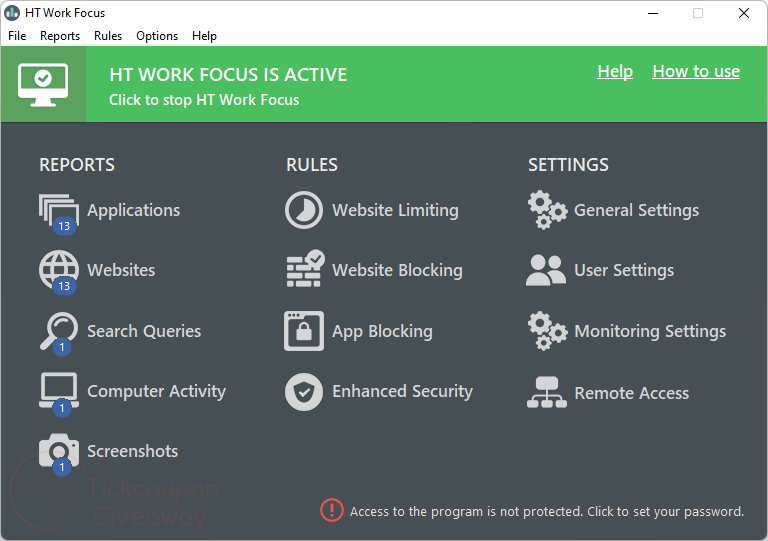This screenshot has width=768, height=541.
Task: Open the Enhanced Security shield icon
Action: [x=304, y=391]
